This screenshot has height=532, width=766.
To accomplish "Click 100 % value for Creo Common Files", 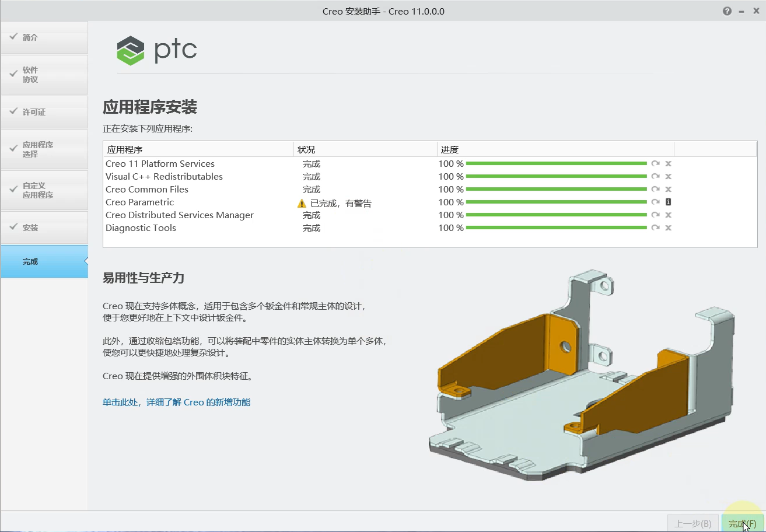I will (451, 190).
